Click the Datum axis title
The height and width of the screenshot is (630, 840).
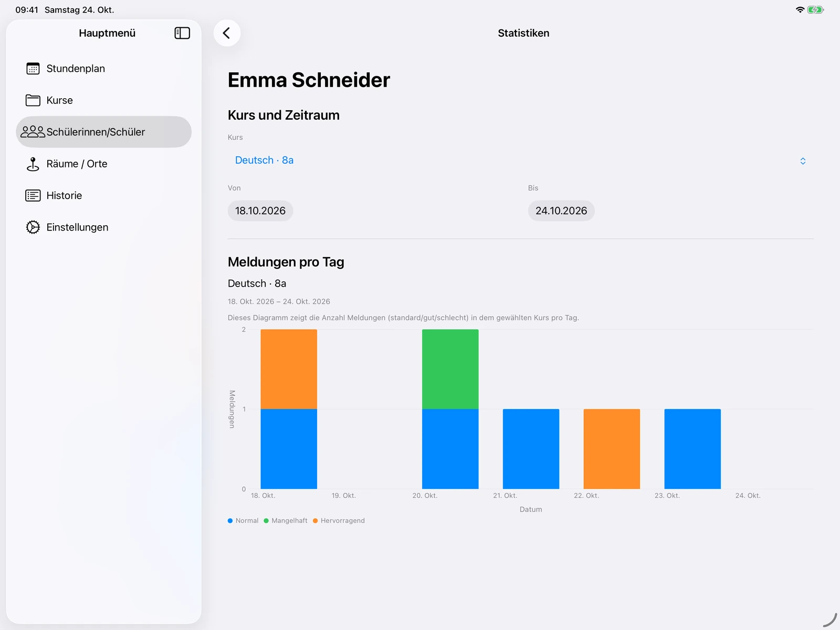[531, 509]
